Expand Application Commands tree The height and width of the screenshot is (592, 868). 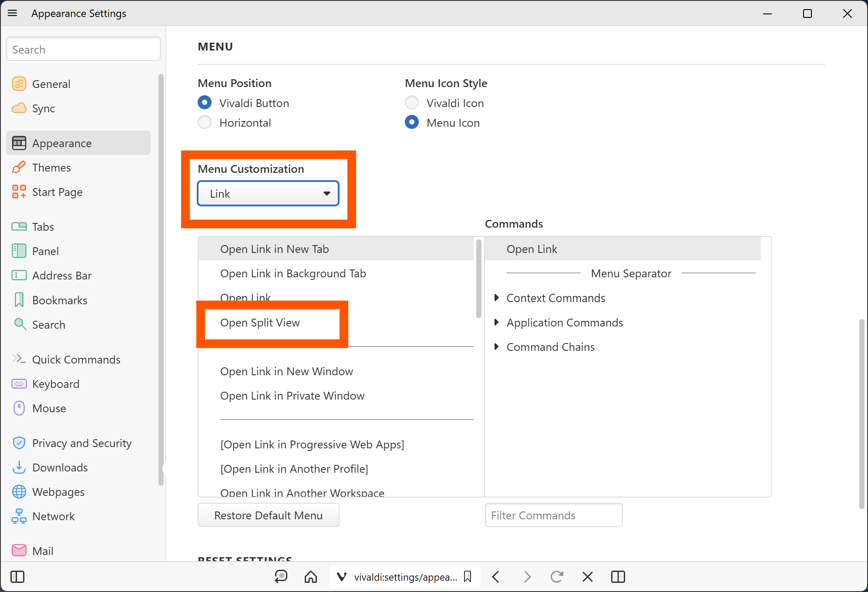point(496,322)
